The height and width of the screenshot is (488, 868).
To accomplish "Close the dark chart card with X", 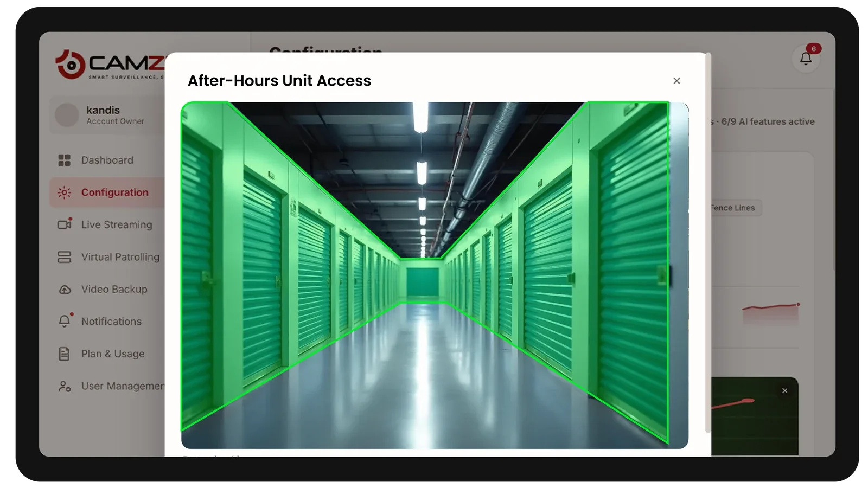I will (784, 390).
